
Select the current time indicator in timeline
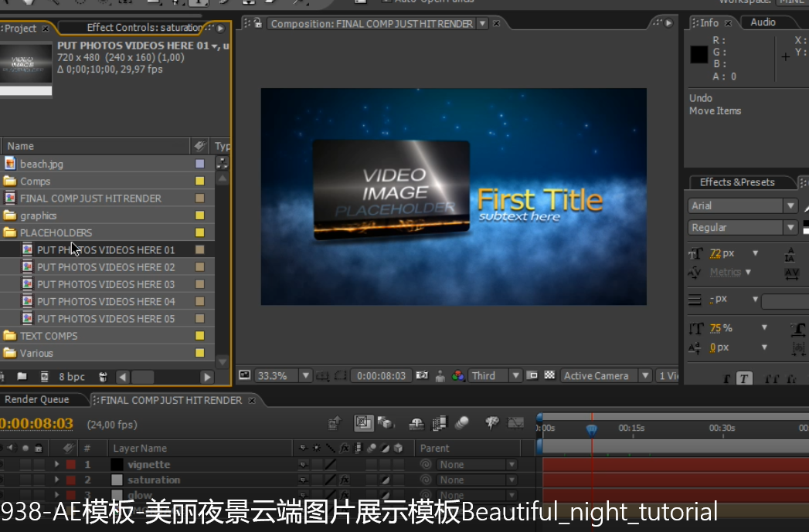click(x=592, y=429)
